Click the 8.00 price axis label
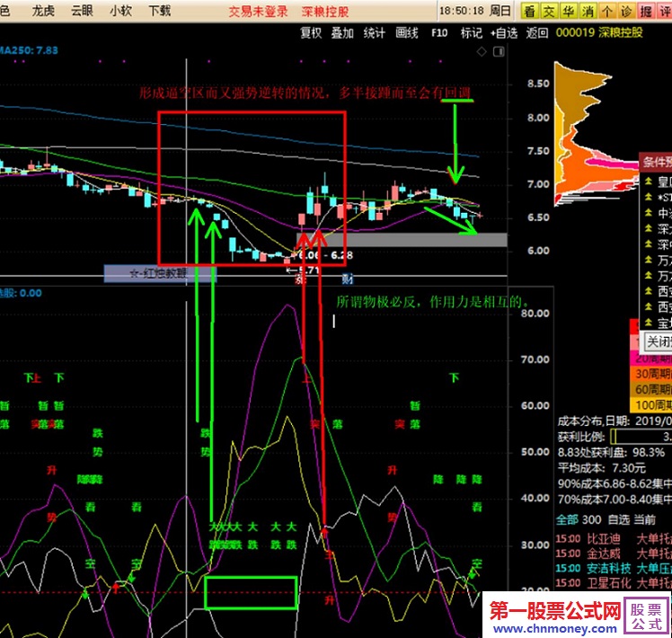This screenshot has width=672, height=638. pyautogui.click(x=538, y=118)
